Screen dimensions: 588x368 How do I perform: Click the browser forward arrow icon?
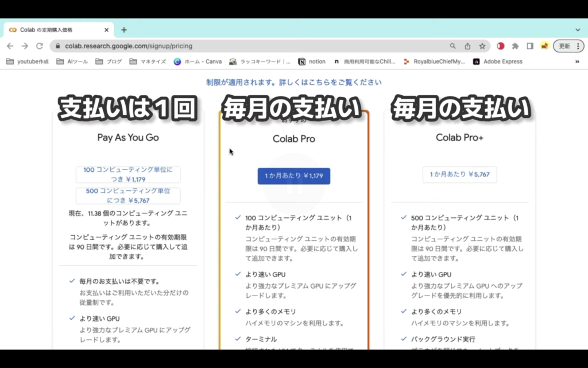(x=24, y=46)
